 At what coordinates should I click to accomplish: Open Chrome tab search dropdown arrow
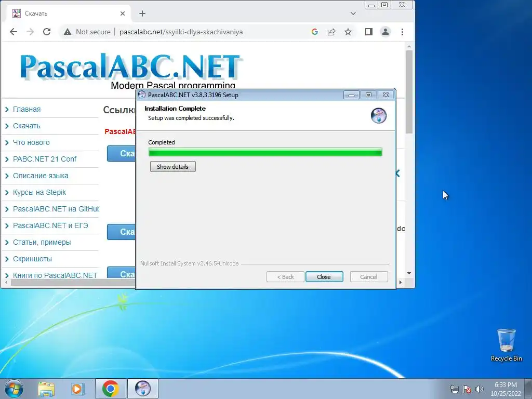click(353, 14)
